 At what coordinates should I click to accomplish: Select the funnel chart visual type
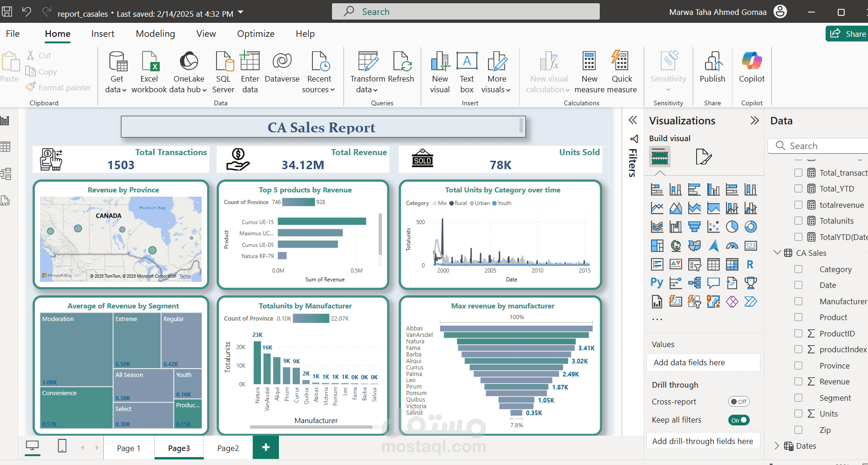click(694, 227)
